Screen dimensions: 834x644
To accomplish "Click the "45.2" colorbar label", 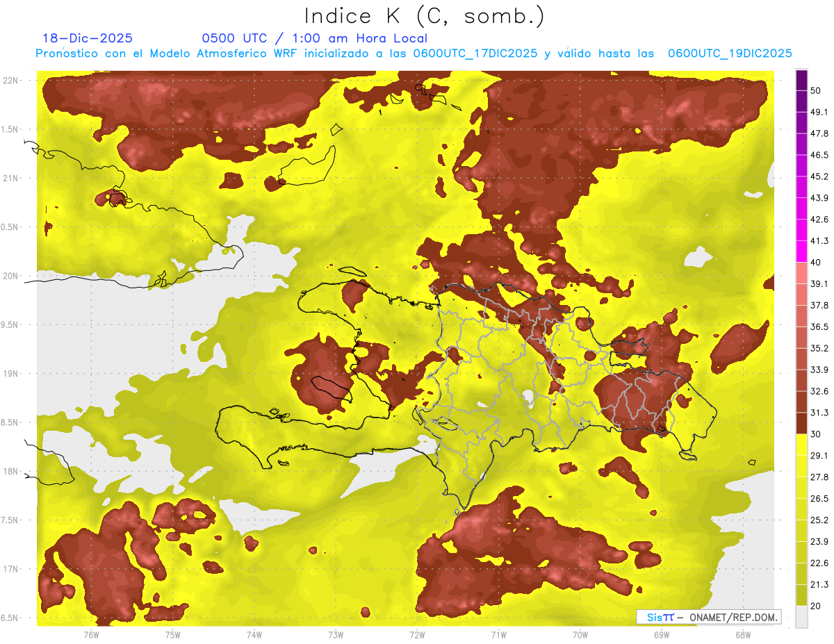I will 819,176.
